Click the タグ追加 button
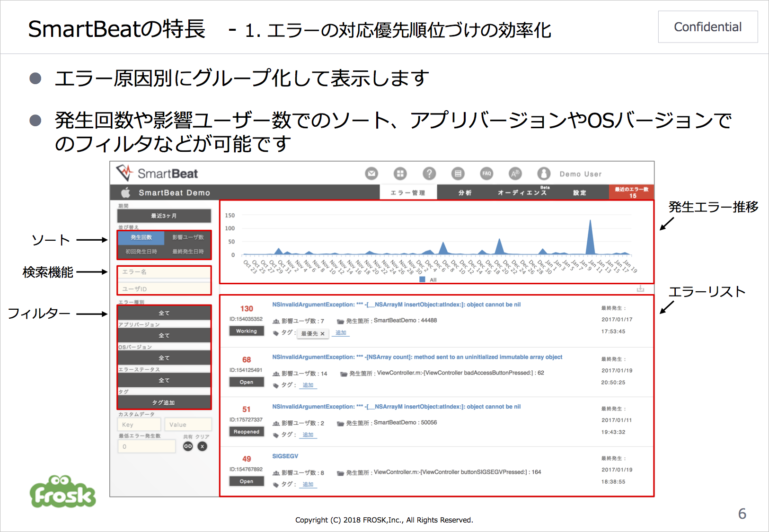The image size is (769, 532). point(164,402)
